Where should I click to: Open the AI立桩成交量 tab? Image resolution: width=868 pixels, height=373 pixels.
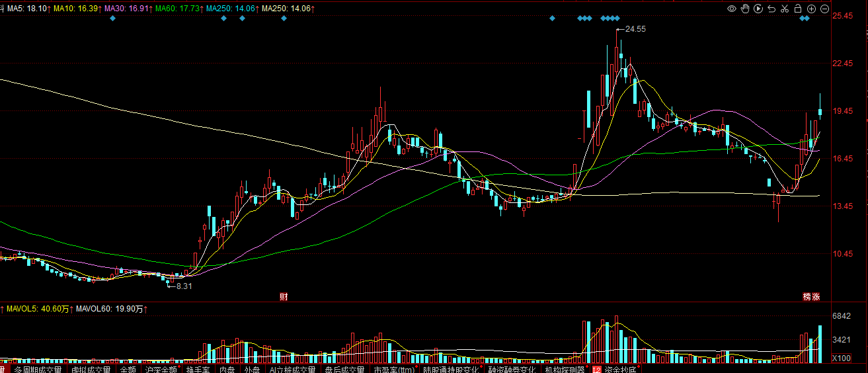pyautogui.click(x=292, y=368)
